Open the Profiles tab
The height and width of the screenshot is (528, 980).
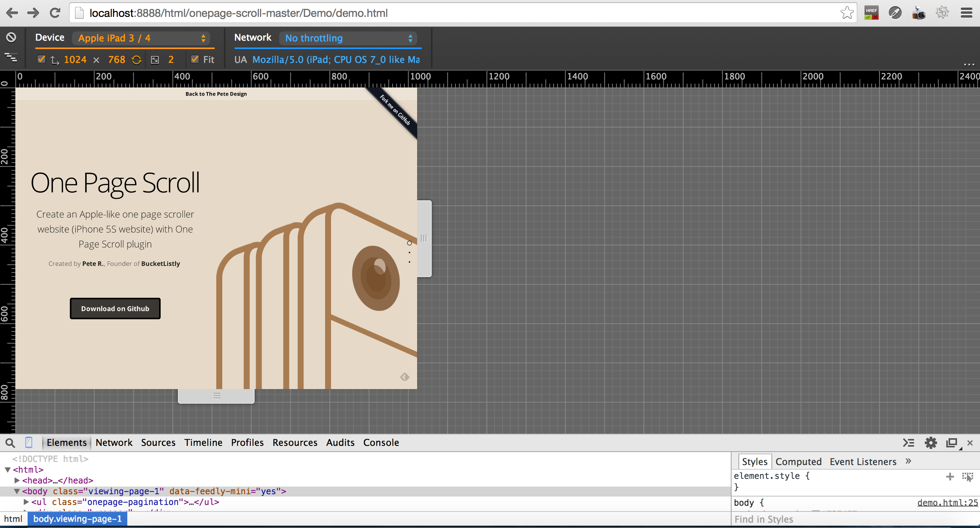[x=247, y=443]
